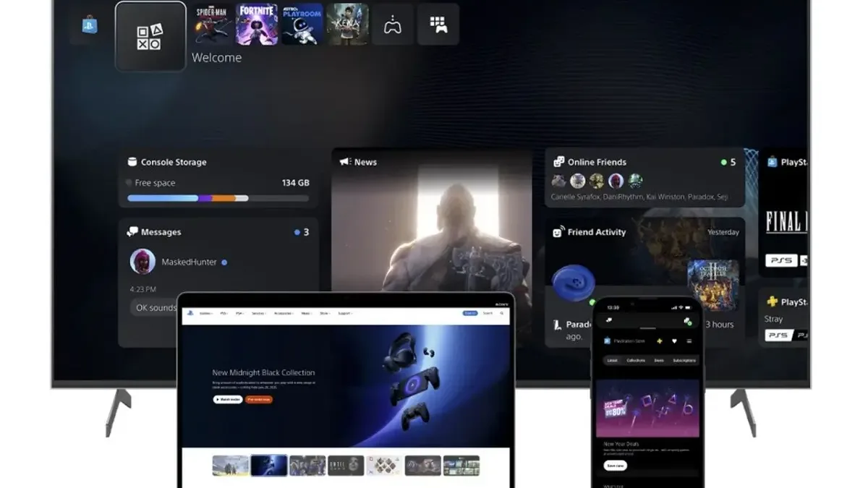Select the Until Dawn carousel thumbnail
Viewport: 868px width, 488px height.
[x=346, y=465]
